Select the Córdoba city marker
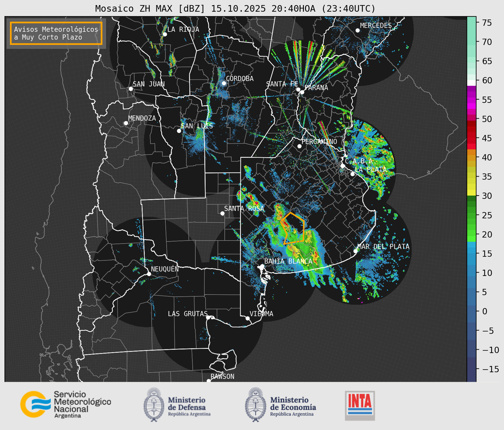Screen dimensions: 504x430 tap(224, 83)
